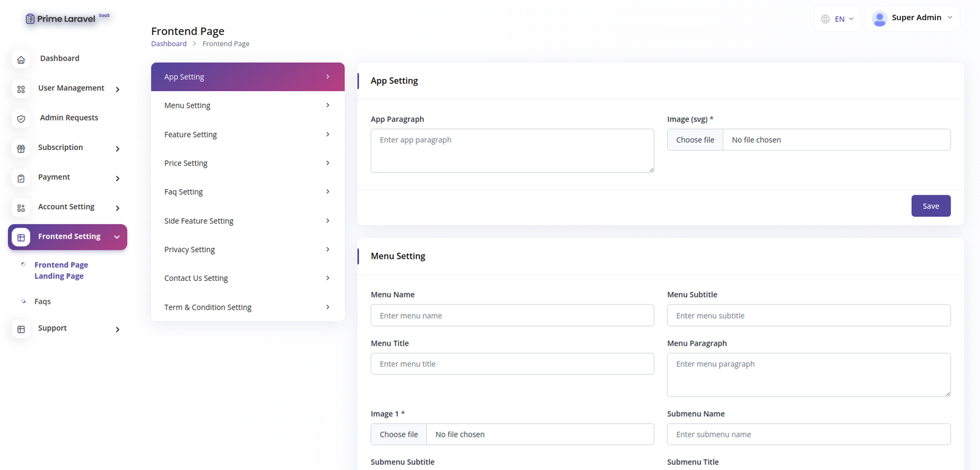Click the Dashboard home icon
The height and width of the screenshot is (470, 980).
point(21,59)
